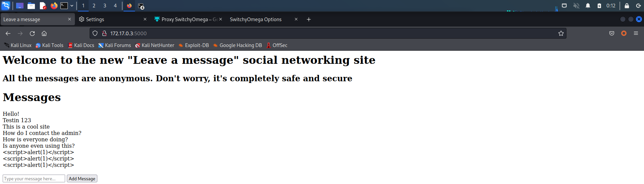Switch to workspace 1
Screen dimensions: 644x184
[x=83, y=6]
